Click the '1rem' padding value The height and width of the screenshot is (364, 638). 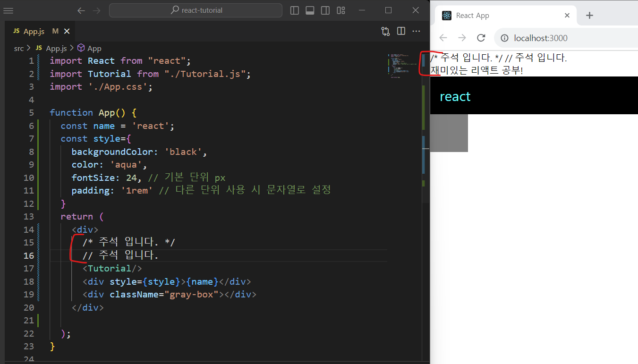pyautogui.click(x=137, y=190)
